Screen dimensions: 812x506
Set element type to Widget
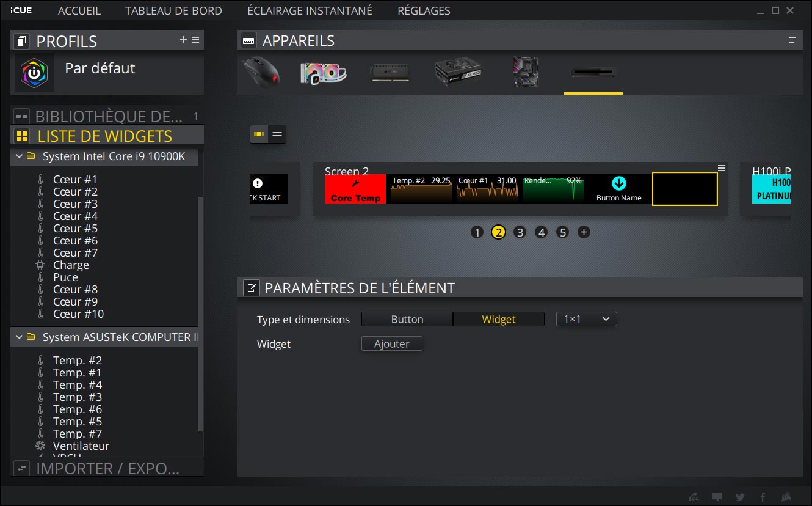click(x=499, y=319)
